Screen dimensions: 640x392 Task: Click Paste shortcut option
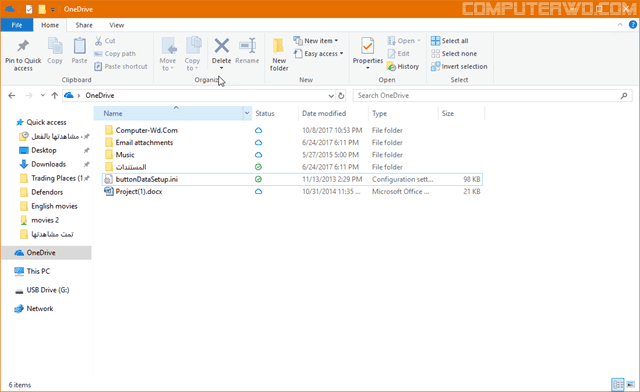click(x=121, y=66)
